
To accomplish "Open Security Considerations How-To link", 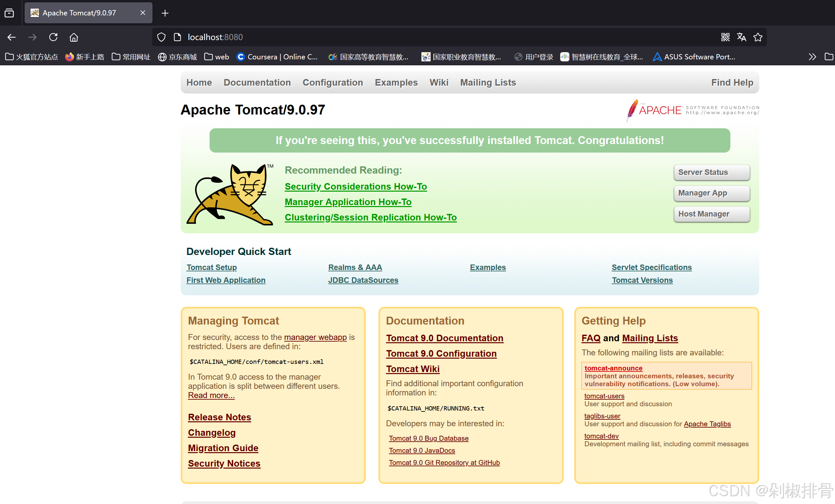I will [x=356, y=186].
